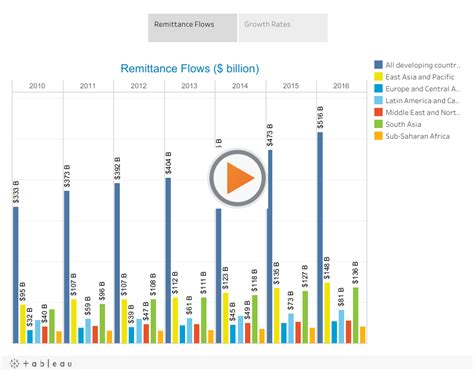Select All developing countries legend swatch
The height and width of the screenshot is (371, 474).
tap(378, 65)
